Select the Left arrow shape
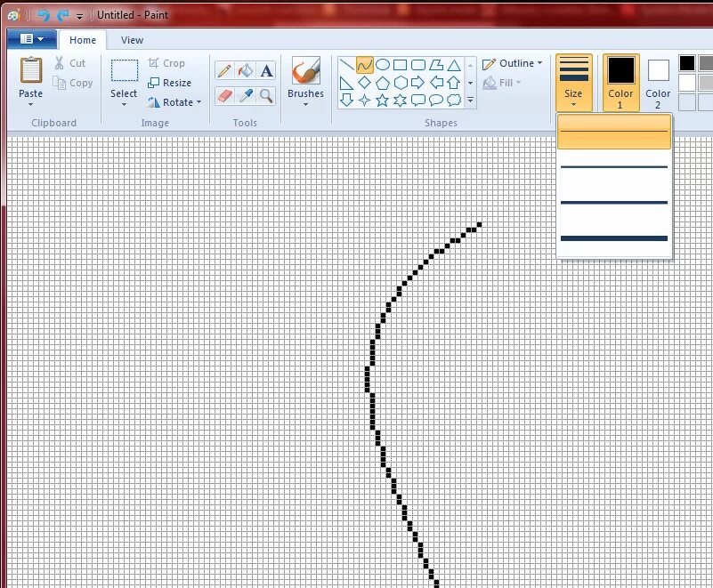Image resolution: width=713 pixels, height=588 pixels. click(x=436, y=83)
